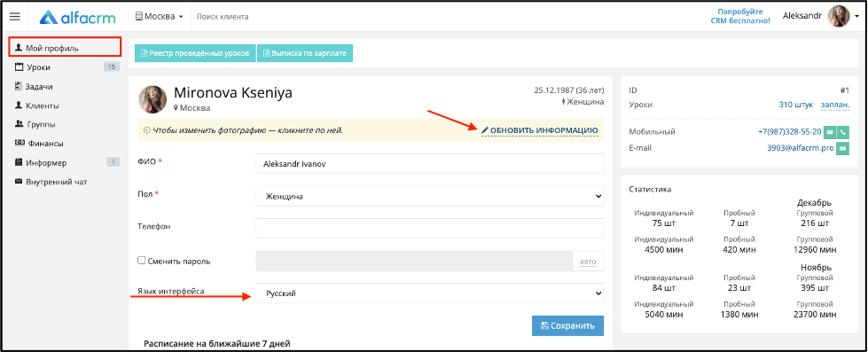Image resolution: width=868 pixels, height=352 pixels.
Task: Enable Сменить пароль checkbox
Action: pos(141,260)
